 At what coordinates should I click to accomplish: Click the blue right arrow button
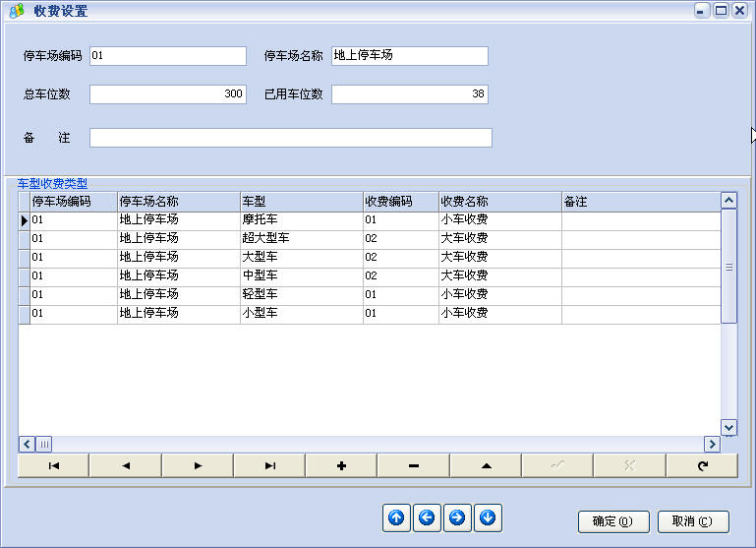click(x=457, y=518)
